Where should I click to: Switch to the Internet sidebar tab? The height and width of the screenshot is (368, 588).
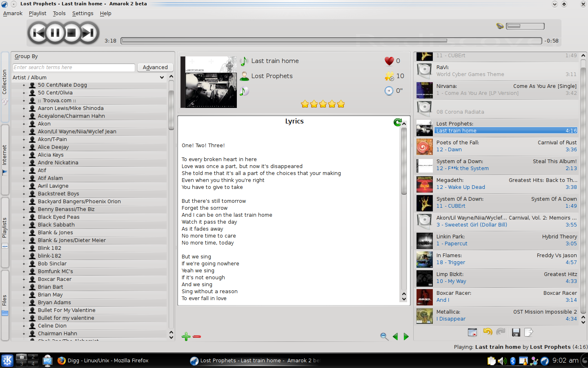pos(5,159)
